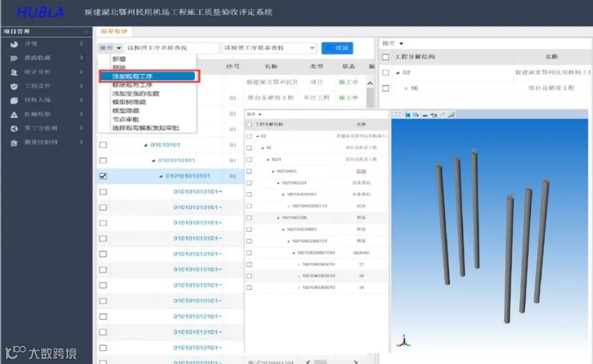
Task: Open the small 操作 dropdown in the popup panel
Action: [x=254, y=114]
